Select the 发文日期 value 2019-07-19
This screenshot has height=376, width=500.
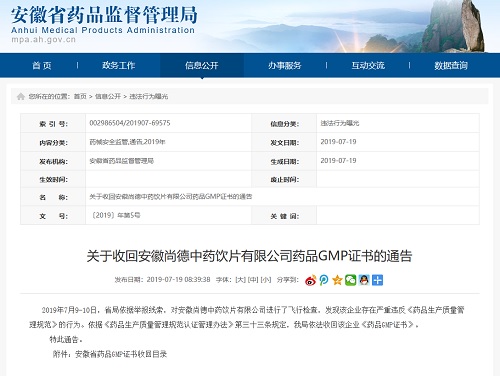point(338,142)
